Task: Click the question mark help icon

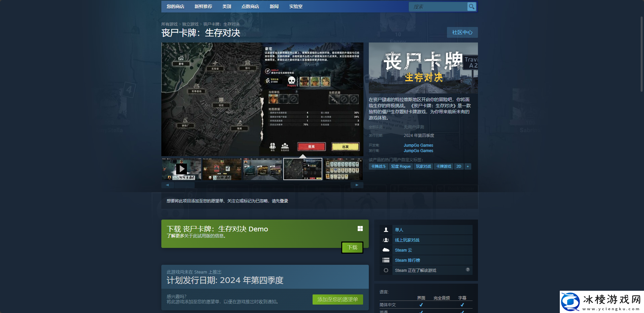Action: [x=468, y=269]
